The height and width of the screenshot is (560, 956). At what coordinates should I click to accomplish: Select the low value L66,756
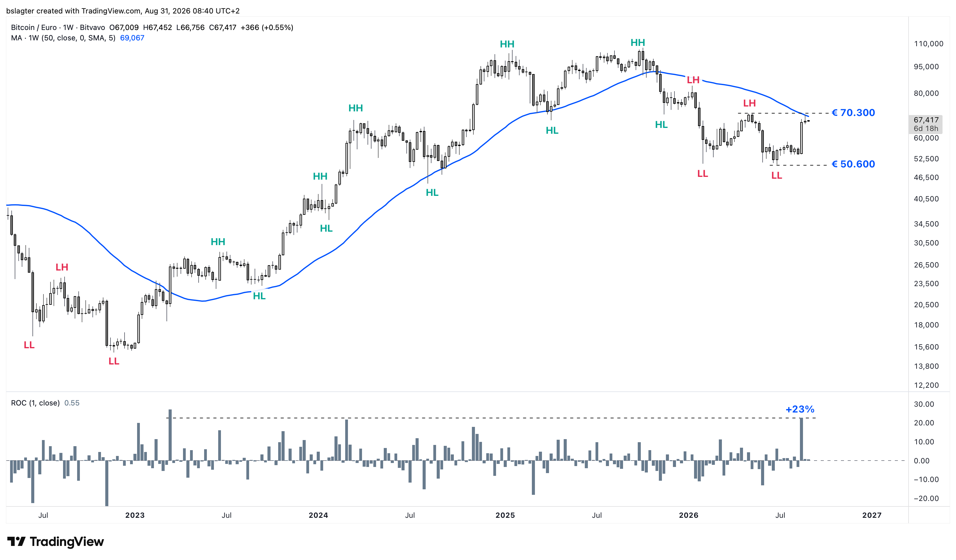click(190, 27)
